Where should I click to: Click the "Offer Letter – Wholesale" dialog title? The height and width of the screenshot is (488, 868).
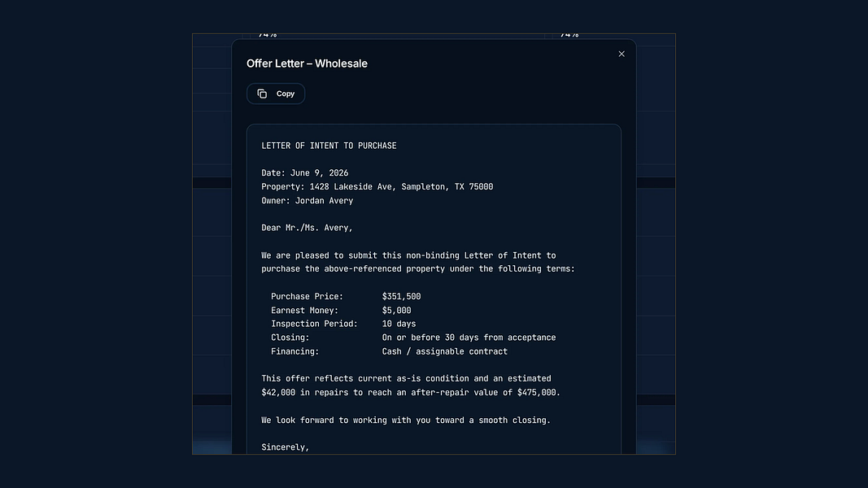coord(307,63)
